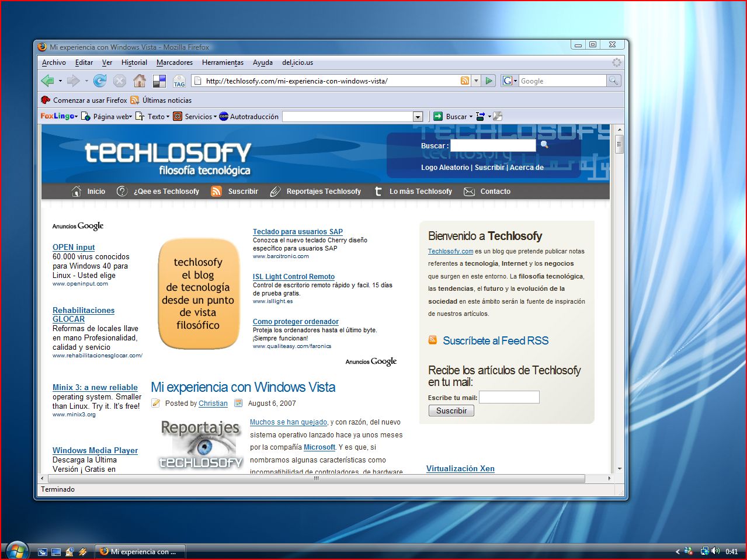Click the Firefox taskbar button Mi experiencia con
The width and height of the screenshot is (747, 560).
[x=140, y=551]
